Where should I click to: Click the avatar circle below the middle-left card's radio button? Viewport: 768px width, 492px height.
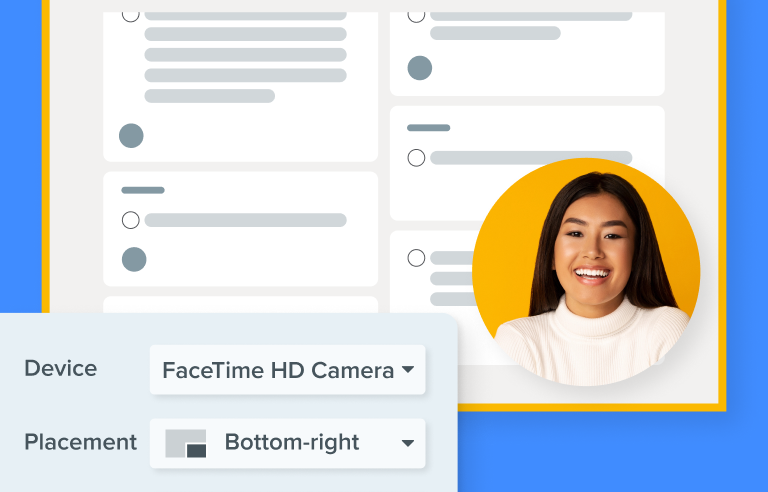pyautogui.click(x=134, y=259)
